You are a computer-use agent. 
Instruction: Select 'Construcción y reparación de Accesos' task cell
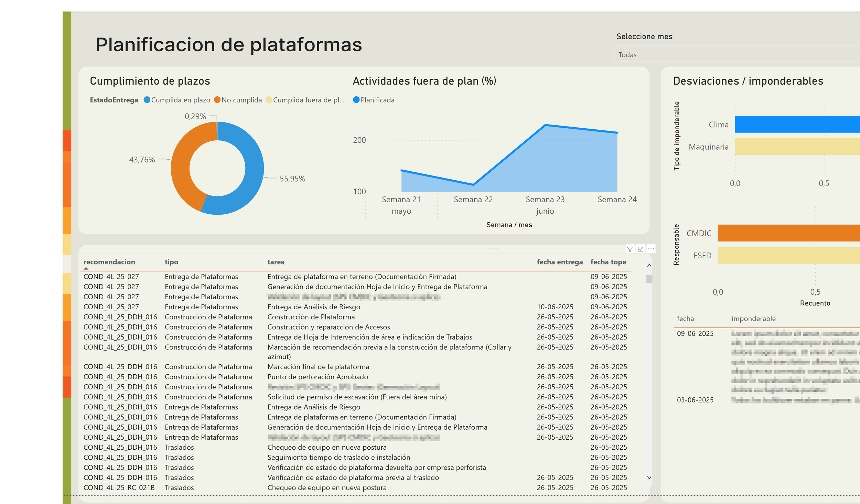[329, 327]
